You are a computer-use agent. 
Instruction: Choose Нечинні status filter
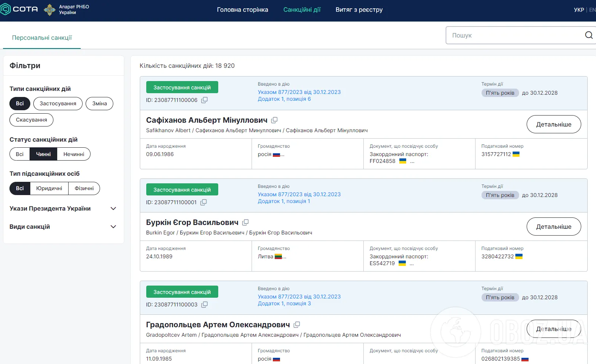(x=74, y=154)
